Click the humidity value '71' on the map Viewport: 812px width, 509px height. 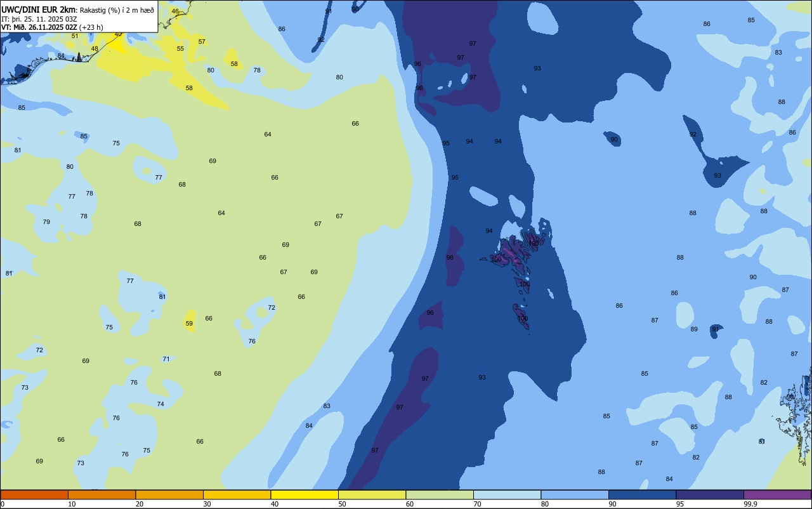[x=166, y=359]
